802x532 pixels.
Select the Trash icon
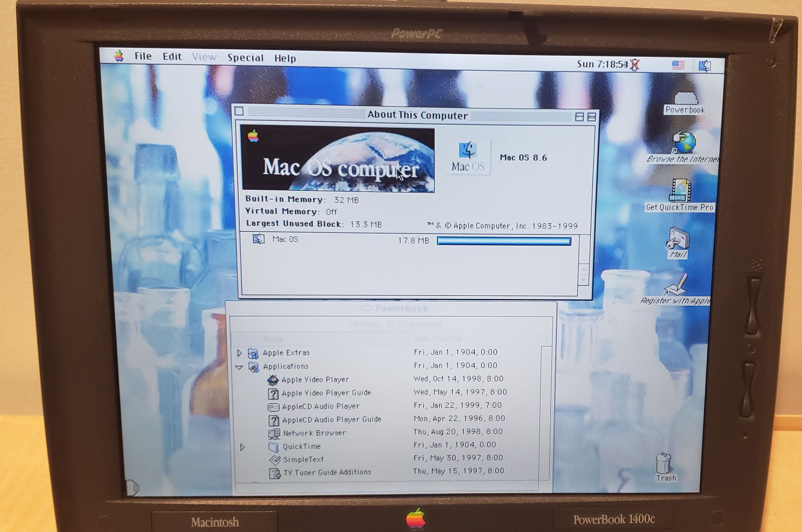[665, 467]
